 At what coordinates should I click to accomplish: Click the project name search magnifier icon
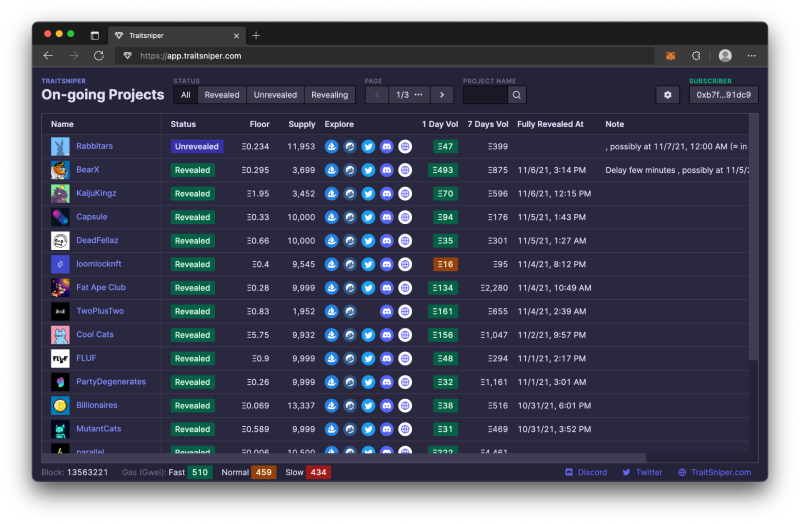(517, 95)
